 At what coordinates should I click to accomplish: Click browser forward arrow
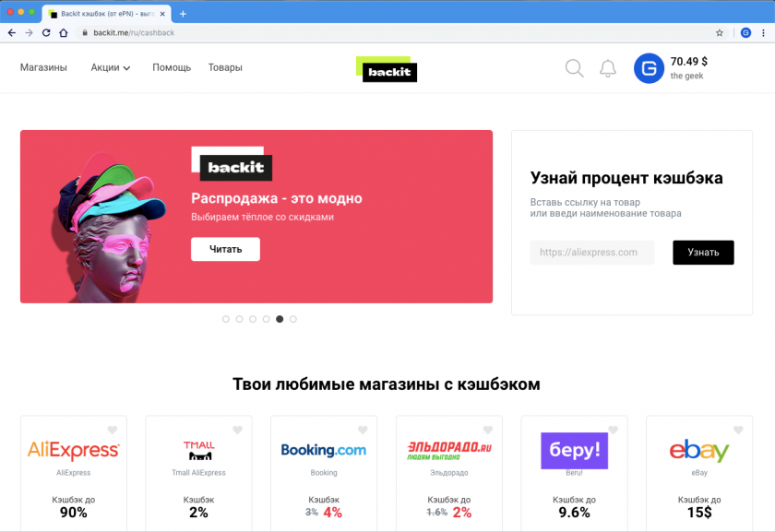[x=30, y=32]
